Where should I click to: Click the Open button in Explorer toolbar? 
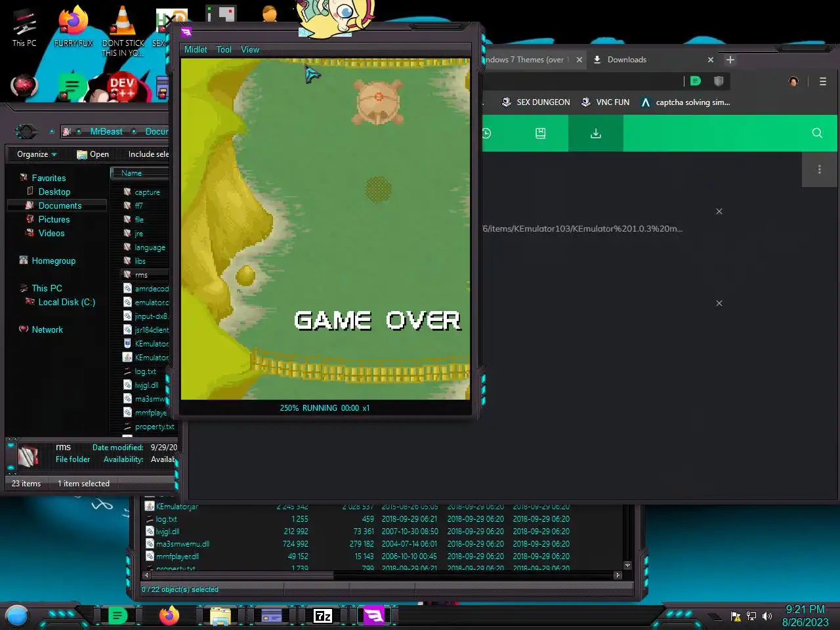(93, 154)
